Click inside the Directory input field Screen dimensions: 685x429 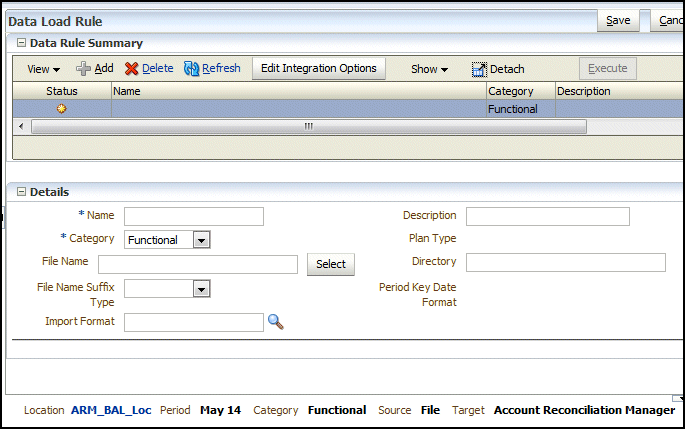click(x=566, y=263)
